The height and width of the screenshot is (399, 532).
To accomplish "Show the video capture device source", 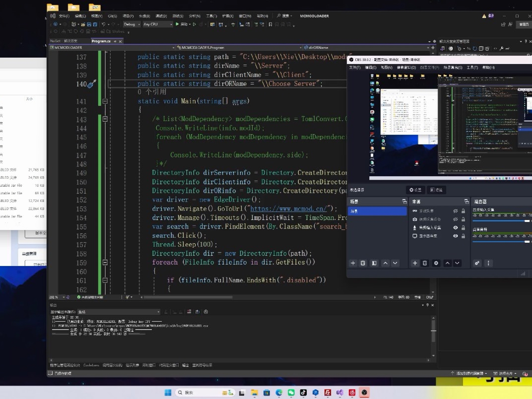I will (455, 219).
